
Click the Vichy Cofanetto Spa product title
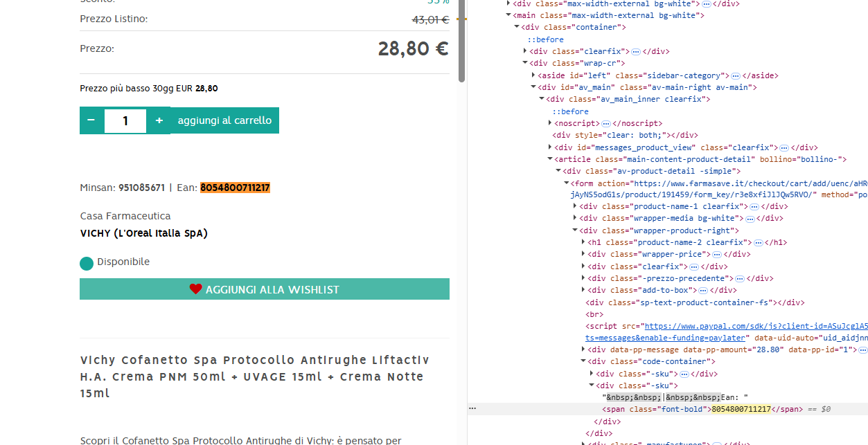tap(255, 376)
